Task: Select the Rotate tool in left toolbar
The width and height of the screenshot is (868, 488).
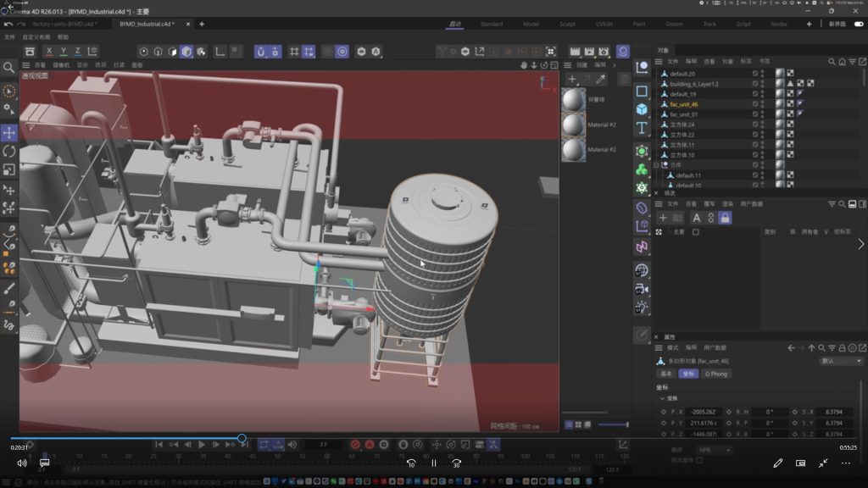Action: 9,151
